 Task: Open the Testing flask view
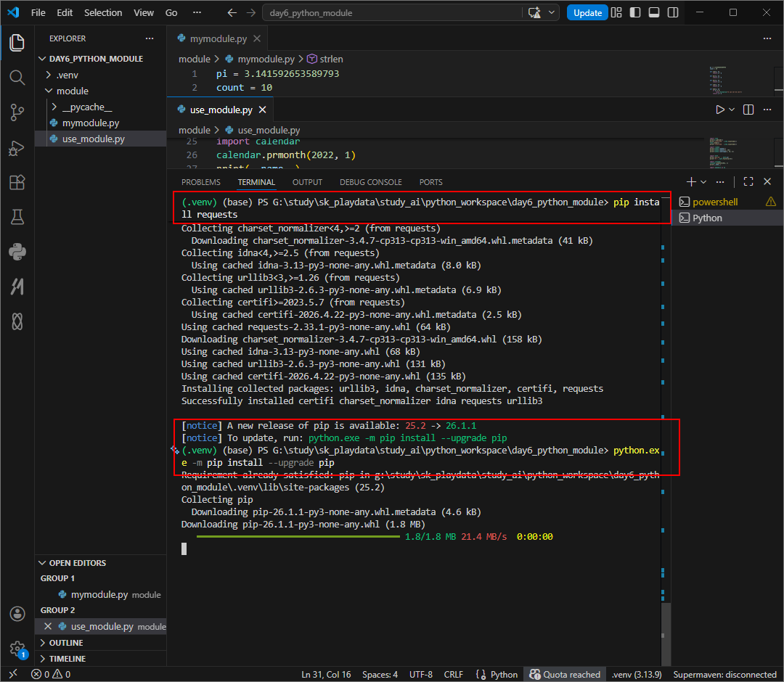click(17, 217)
